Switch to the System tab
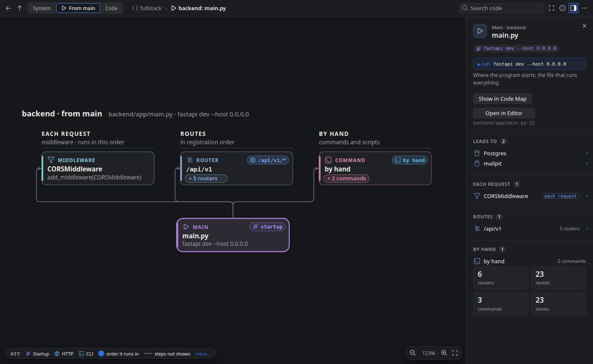The image size is (593, 364). (42, 8)
